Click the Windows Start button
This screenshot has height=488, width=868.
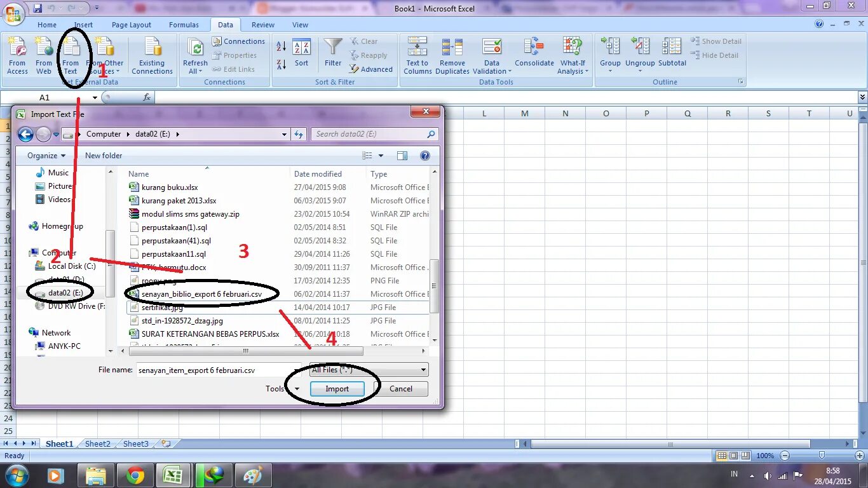(x=17, y=475)
